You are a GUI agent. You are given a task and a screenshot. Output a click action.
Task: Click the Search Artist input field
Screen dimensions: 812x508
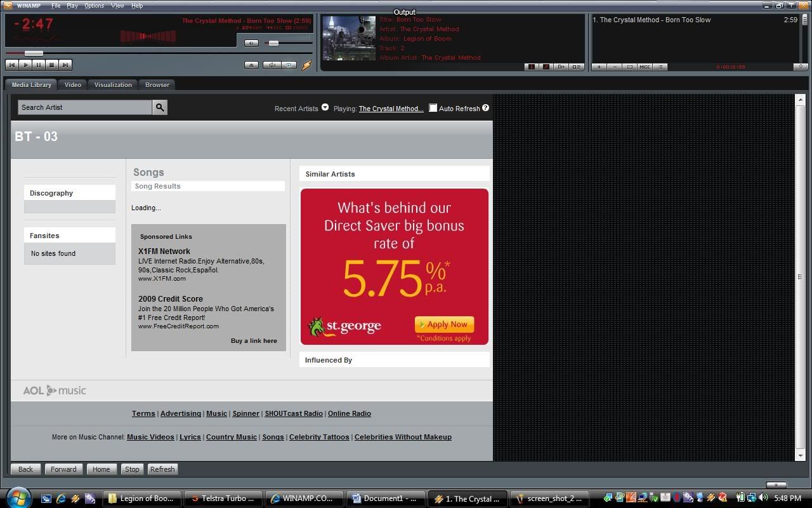pos(85,107)
